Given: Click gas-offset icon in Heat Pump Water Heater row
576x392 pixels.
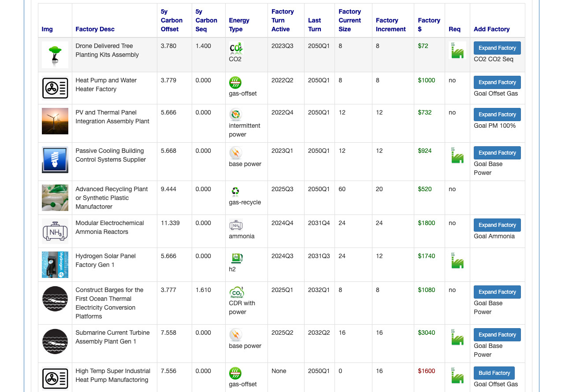Looking at the screenshot, I should click(235, 82).
